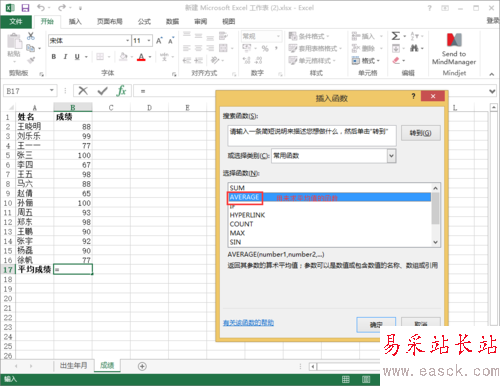Click the search function description text box
500x386 pixels.
tap(312, 136)
